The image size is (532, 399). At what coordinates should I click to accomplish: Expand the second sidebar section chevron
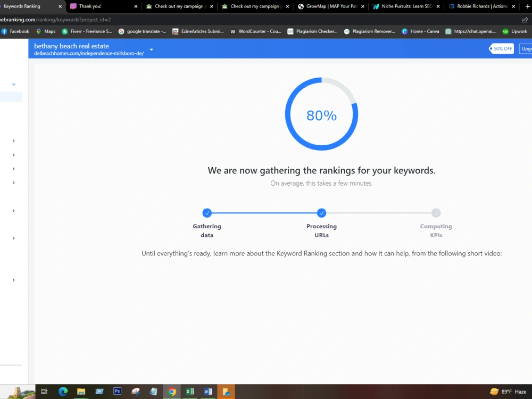point(14,140)
